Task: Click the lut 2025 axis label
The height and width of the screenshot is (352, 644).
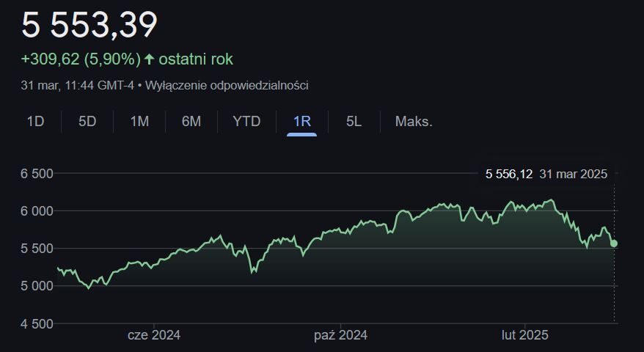Action: (x=524, y=335)
